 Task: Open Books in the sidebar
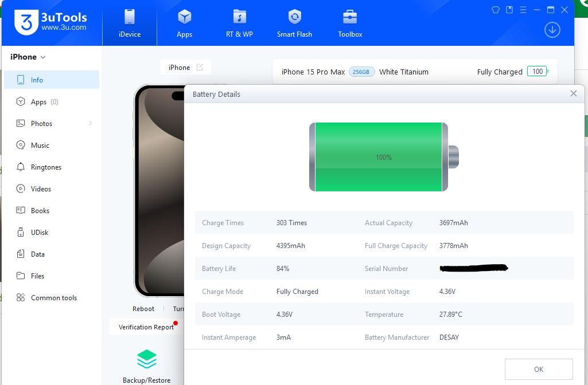[52, 210]
